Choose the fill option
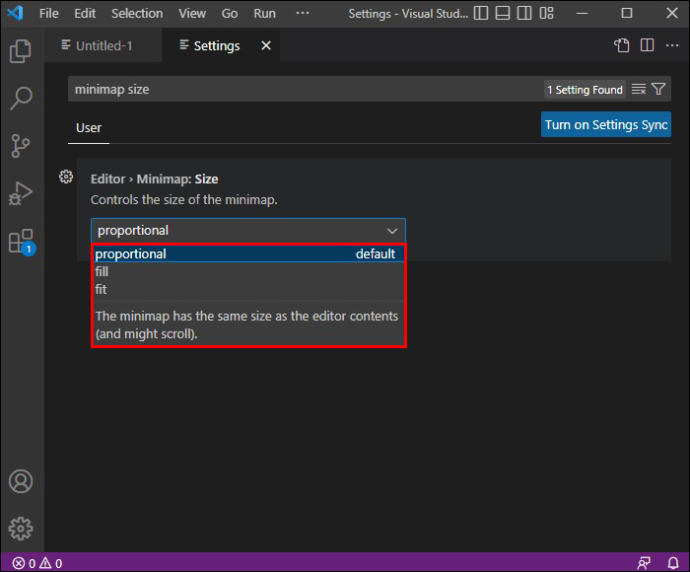690x572 pixels. pyautogui.click(x=248, y=271)
